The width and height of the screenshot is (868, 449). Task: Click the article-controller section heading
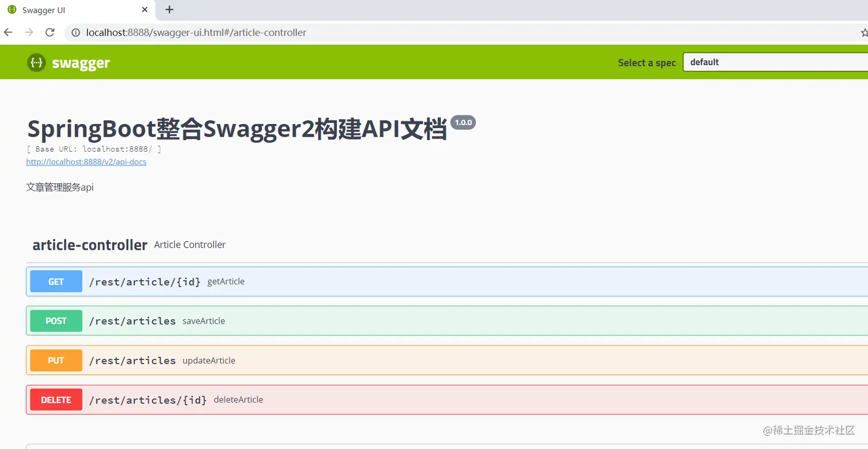click(x=89, y=245)
